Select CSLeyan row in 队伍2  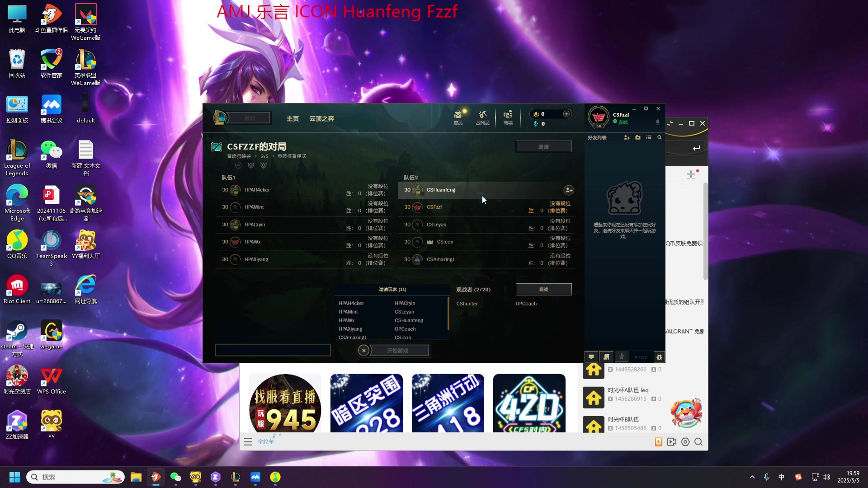486,225
